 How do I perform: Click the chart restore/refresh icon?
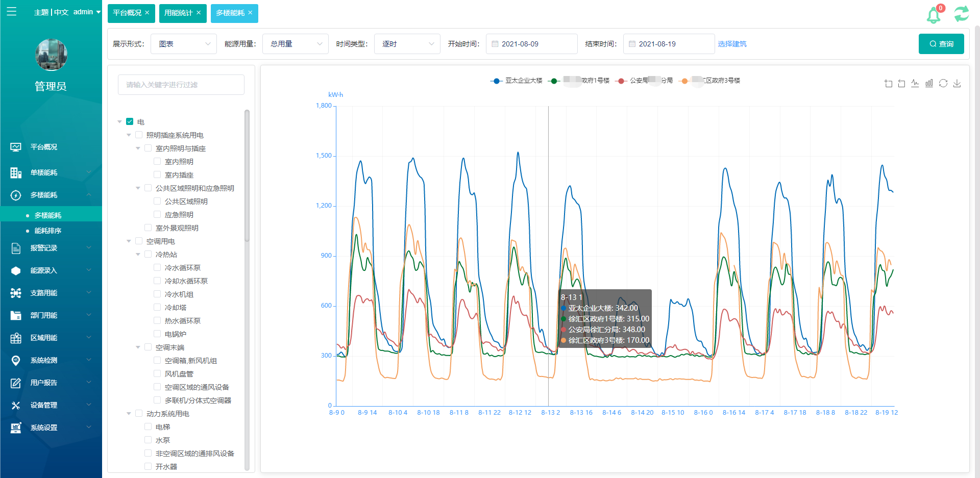(943, 84)
